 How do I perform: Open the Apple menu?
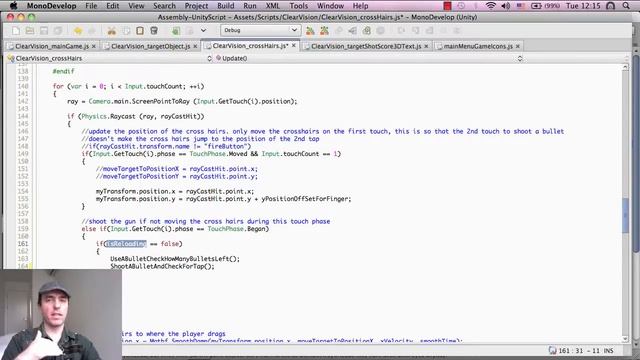[x=13, y=6]
